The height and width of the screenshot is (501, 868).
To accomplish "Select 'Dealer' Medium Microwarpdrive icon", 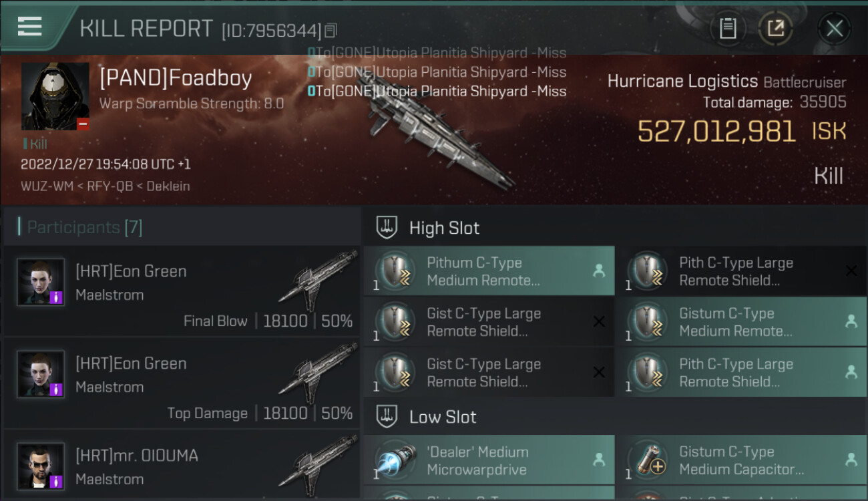I will tap(396, 461).
